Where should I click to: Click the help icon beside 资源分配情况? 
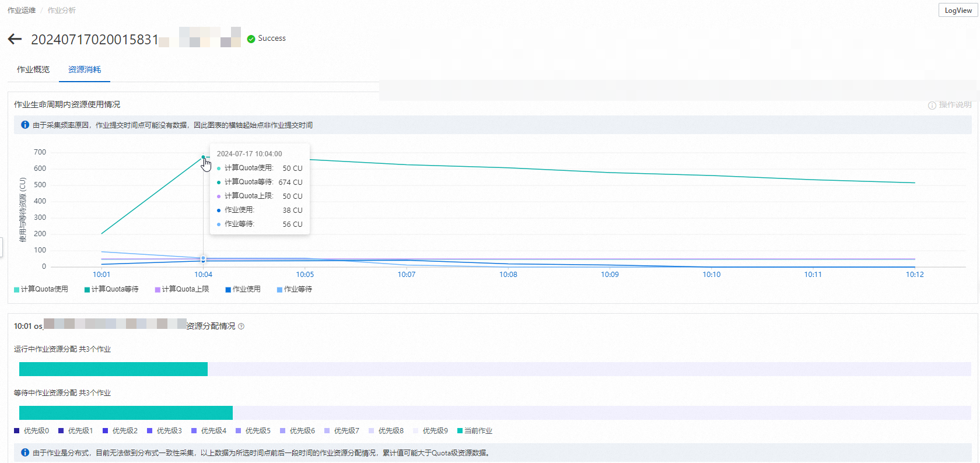(242, 327)
